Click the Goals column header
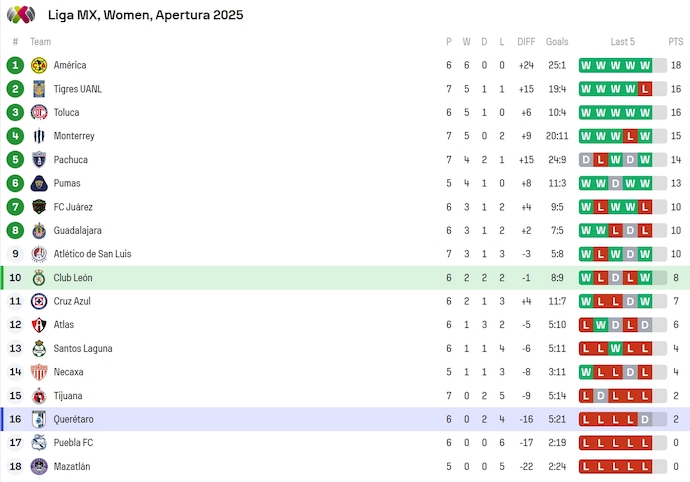 [x=557, y=42]
